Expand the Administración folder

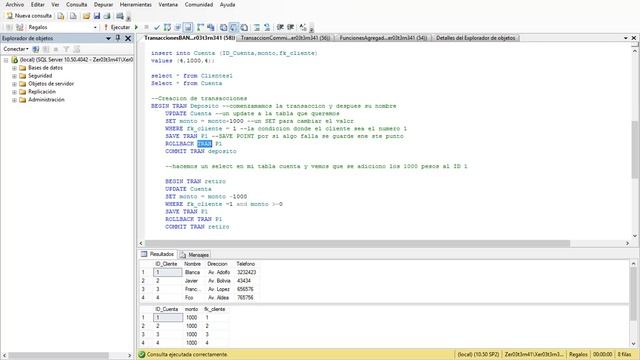pos(14,100)
